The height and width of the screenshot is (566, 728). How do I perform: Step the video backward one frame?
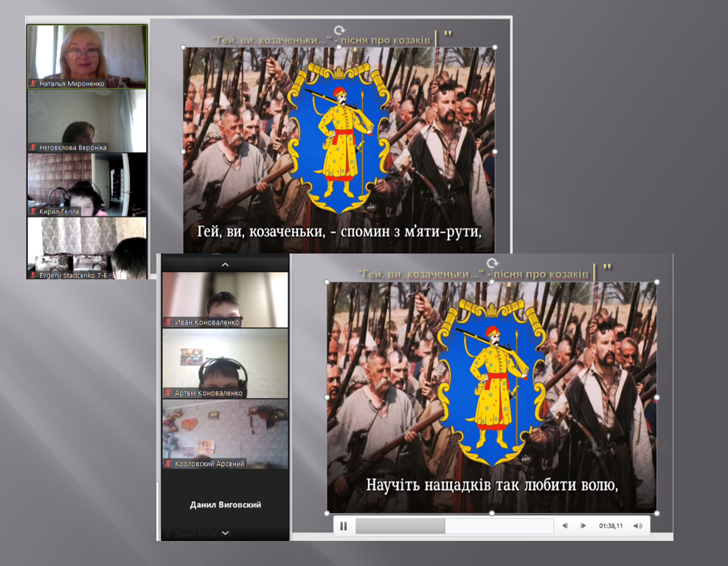pyautogui.click(x=564, y=525)
